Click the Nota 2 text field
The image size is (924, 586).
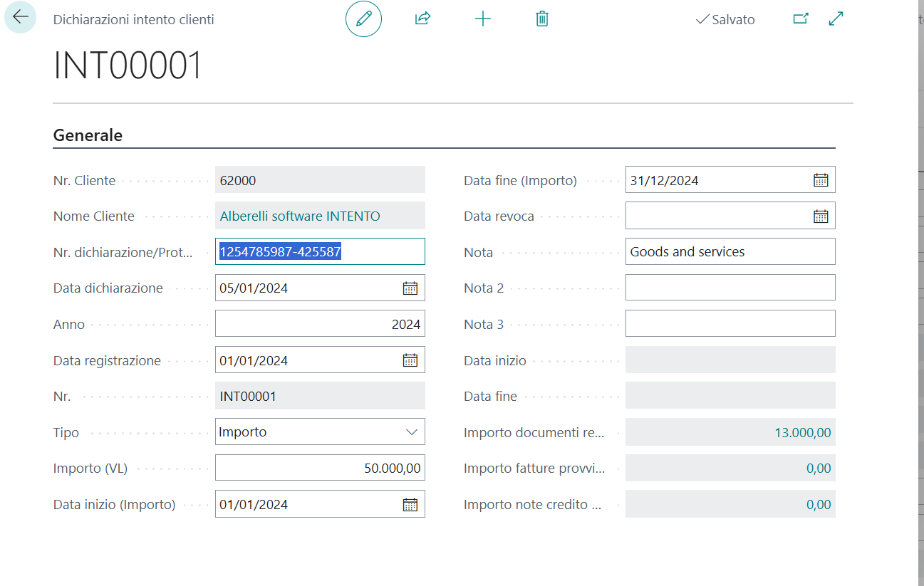(730, 288)
